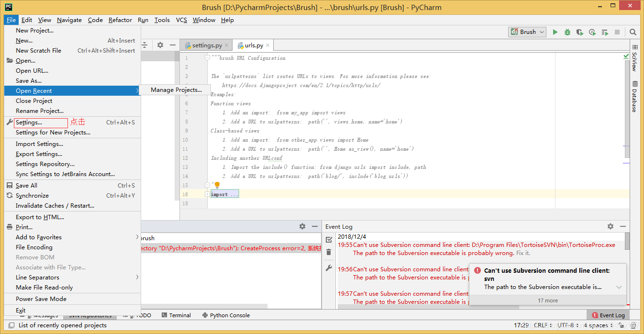Viewport: 644px width, 334px height.
Task: Open the Edit menu
Action: [27, 20]
